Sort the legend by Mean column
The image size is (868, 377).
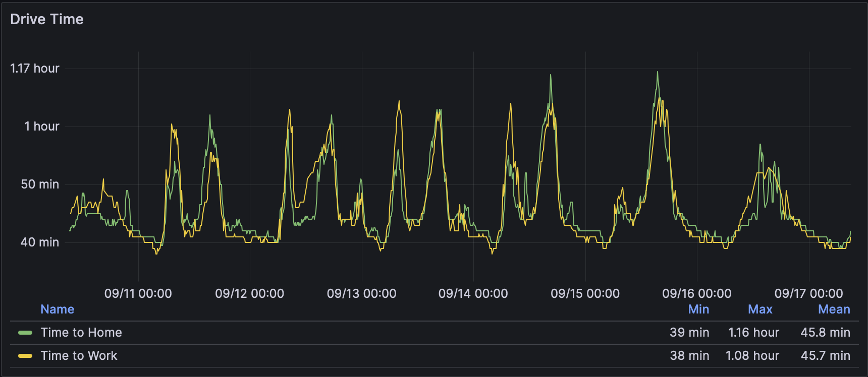tap(834, 309)
